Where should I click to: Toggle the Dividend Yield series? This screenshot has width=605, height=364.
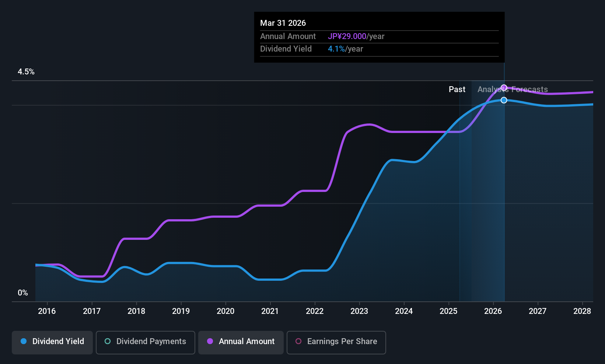52,342
